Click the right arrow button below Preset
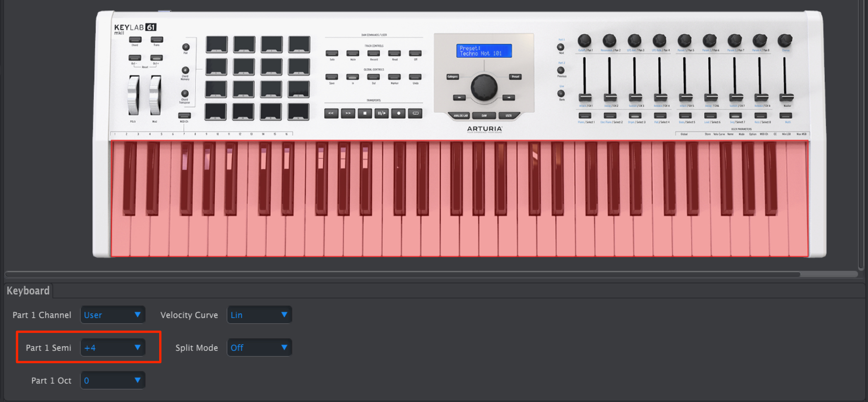 click(508, 97)
